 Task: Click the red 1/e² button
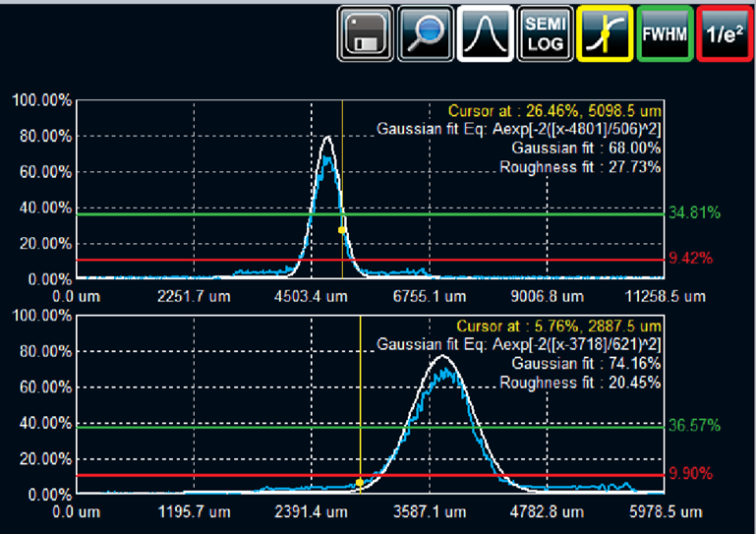pos(725,34)
